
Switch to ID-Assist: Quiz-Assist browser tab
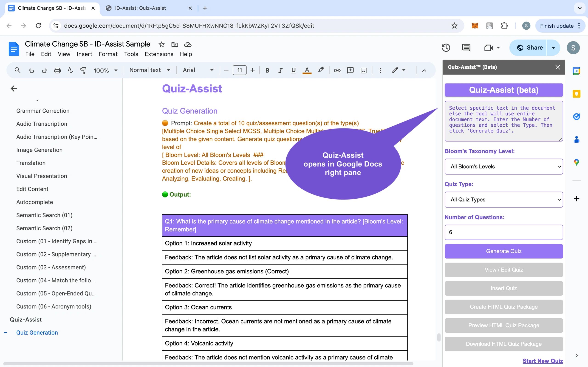141,8
